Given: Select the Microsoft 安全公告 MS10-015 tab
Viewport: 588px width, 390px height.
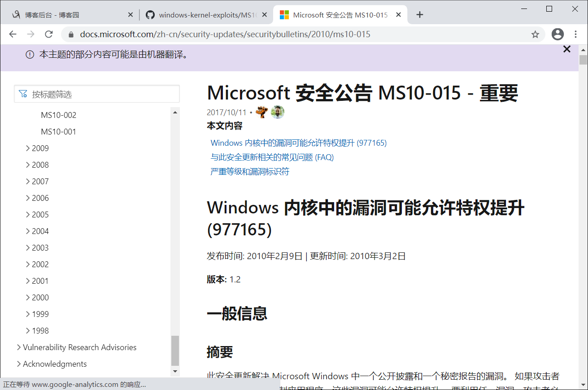Looking at the screenshot, I should pyautogui.click(x=340, y=15).
